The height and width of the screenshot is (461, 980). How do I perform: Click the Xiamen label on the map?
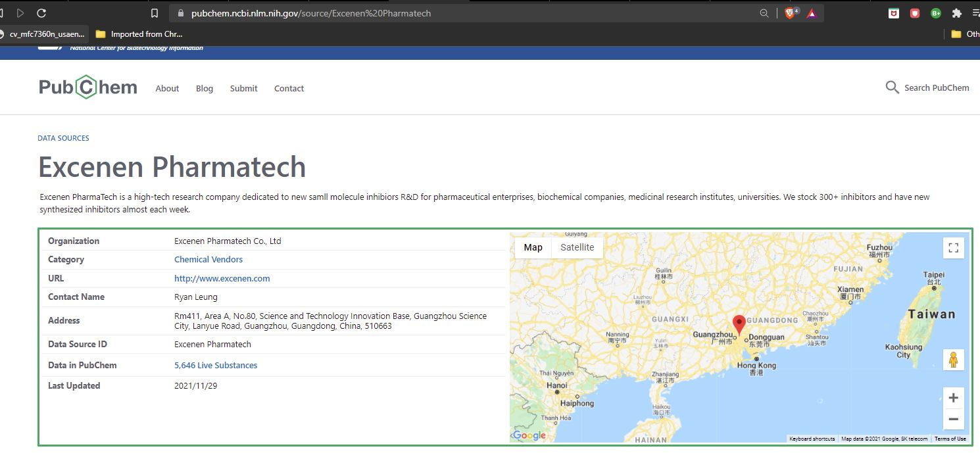[850, 289]
